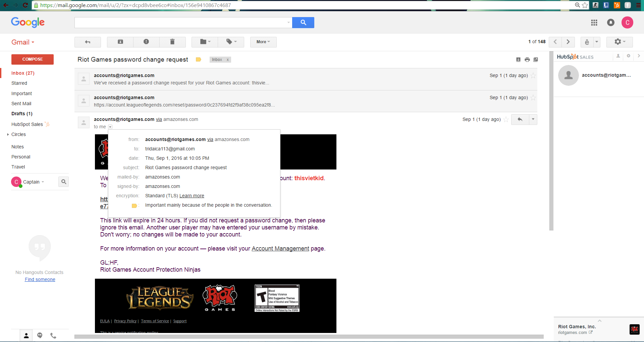Screen dimensions: 644x342
Task: Open the Gmail product switcher dropdown
Action: 23,42
